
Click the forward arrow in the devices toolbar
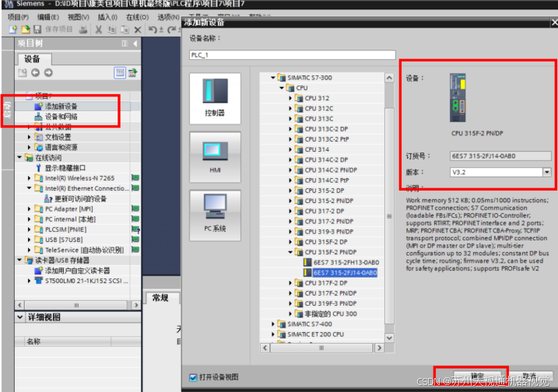[x=48, y=72]
